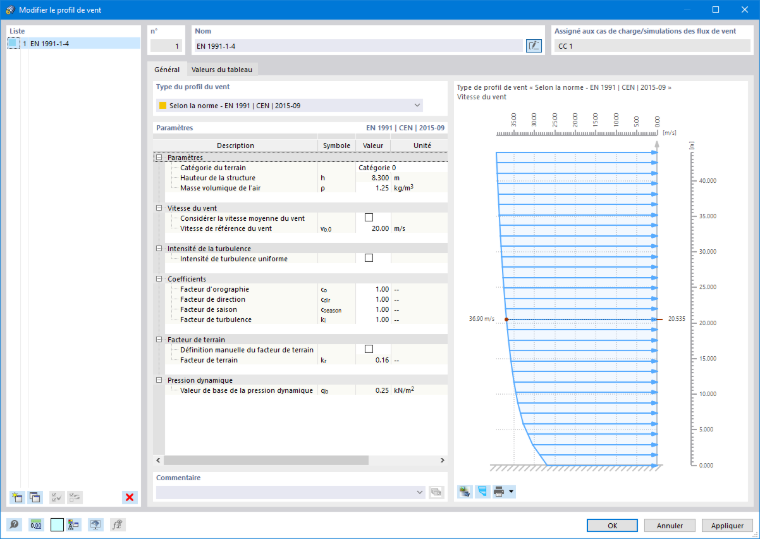
Task: Switch to the Général tab
Action: pyautogui.click(x=167, y=69)
